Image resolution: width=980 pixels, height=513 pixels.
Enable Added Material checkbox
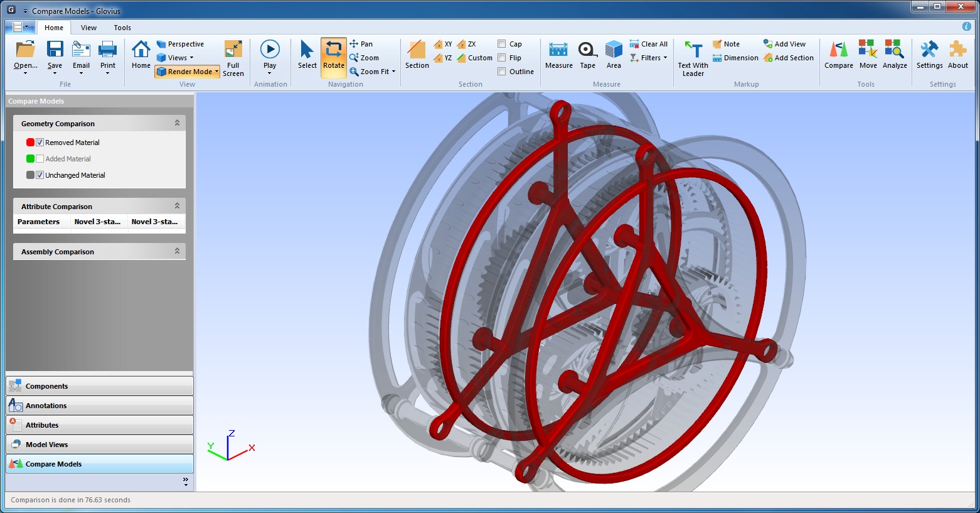(x=40, y=159)
